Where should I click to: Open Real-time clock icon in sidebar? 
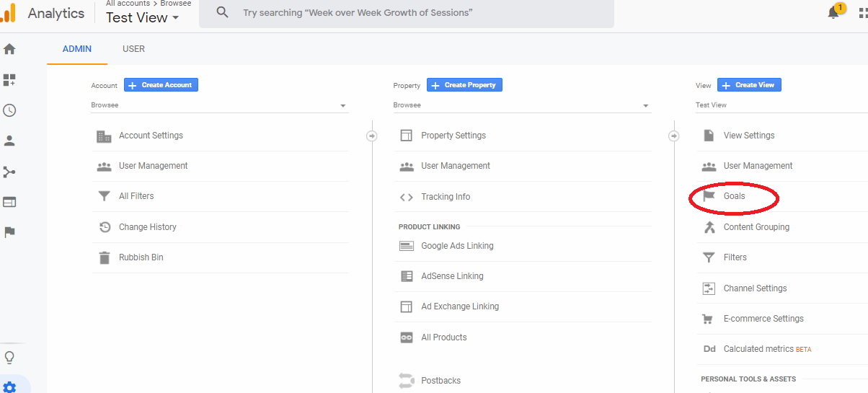(9, 110)
